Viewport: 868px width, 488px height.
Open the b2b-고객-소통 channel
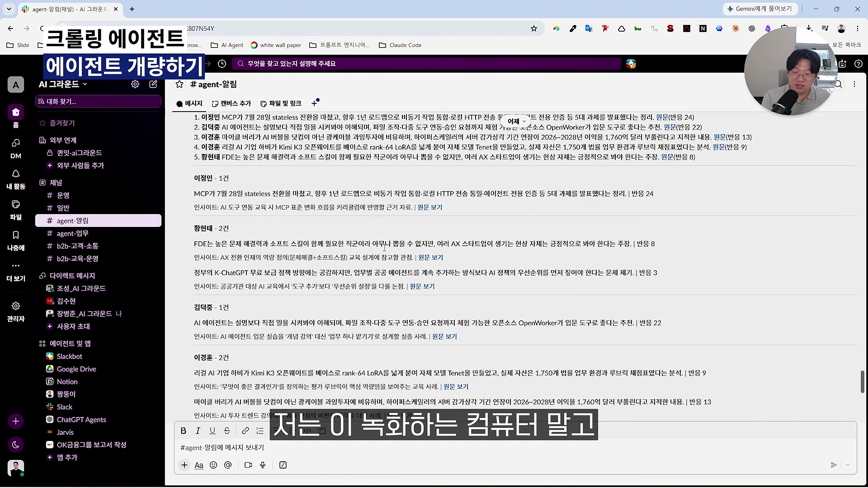[x=98, y=246]
